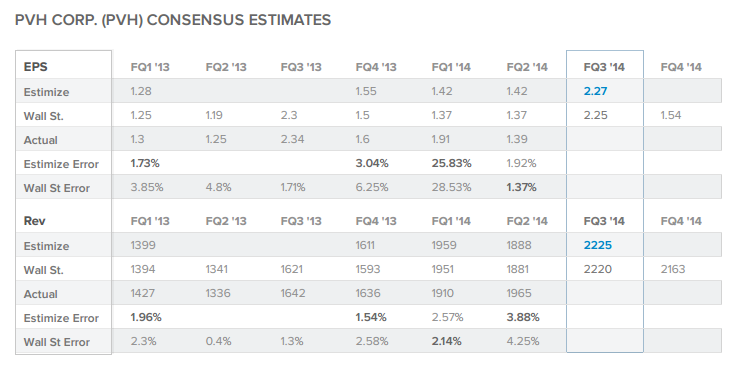Image resolution: width=736 pixels, height=372 pixels.
Task: Click the Rev section label
Action: tap(34, 221)
